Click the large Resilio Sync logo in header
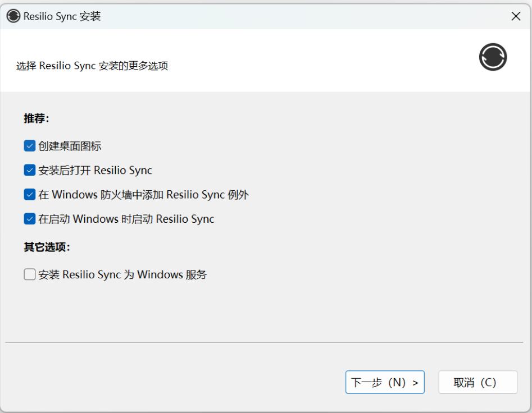 coord(493,57)
